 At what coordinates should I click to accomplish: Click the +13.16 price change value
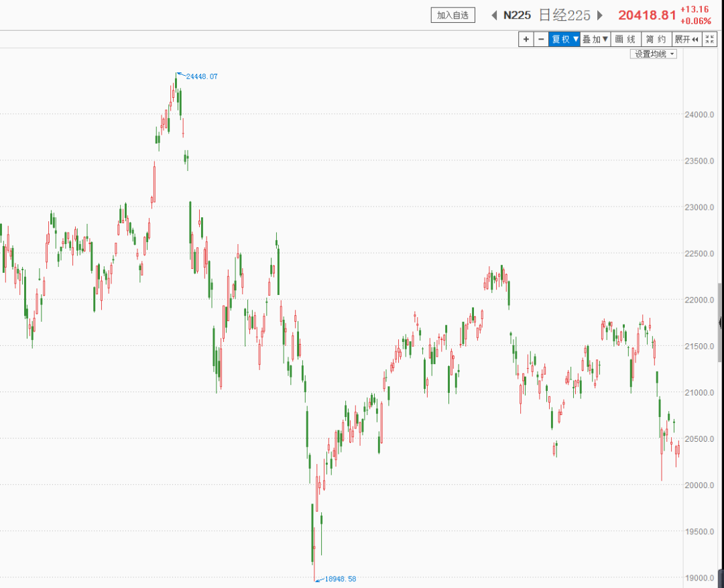click(695, 9)
